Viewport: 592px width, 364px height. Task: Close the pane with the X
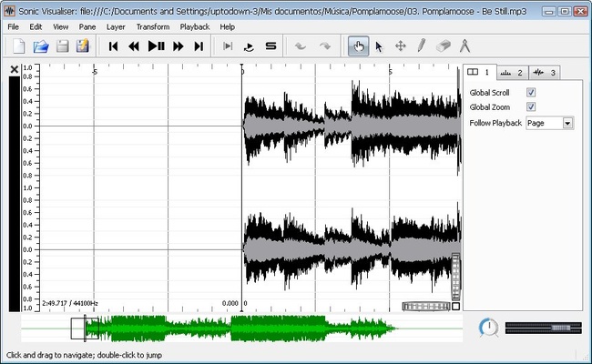point(15,69)
